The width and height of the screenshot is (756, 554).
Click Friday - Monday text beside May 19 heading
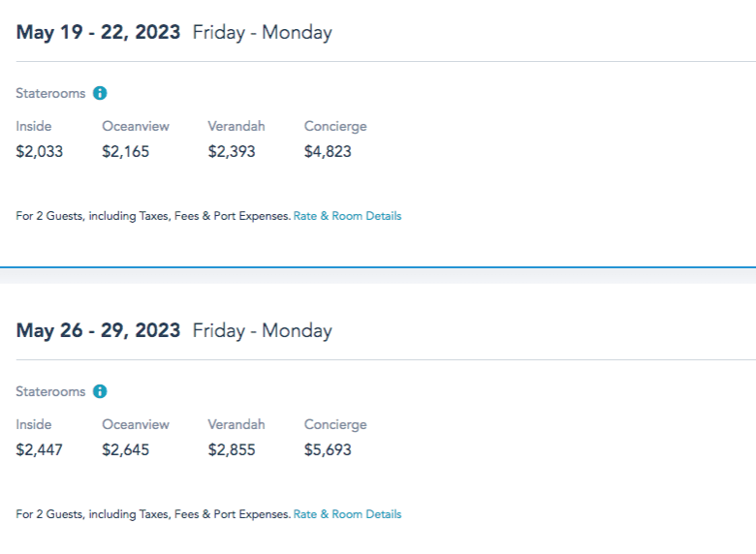coord(262,33)
